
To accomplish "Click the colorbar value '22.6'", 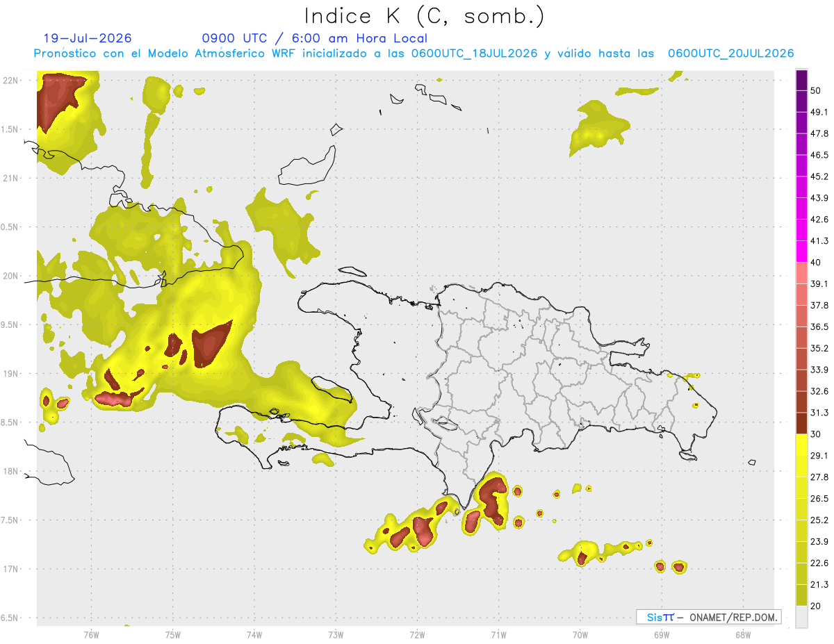I will point(820,563).
